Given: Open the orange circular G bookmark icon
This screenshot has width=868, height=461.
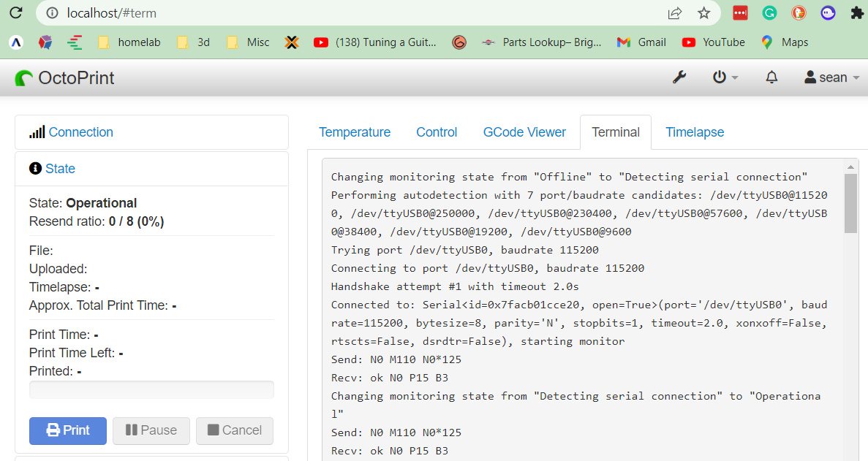Looking at the screenshot, I should click(459, 42).
